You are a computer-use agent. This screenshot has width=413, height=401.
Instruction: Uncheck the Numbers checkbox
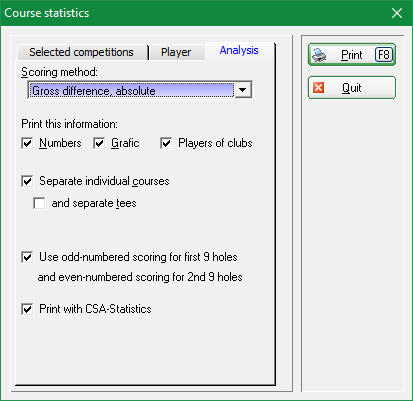[27, 143]
